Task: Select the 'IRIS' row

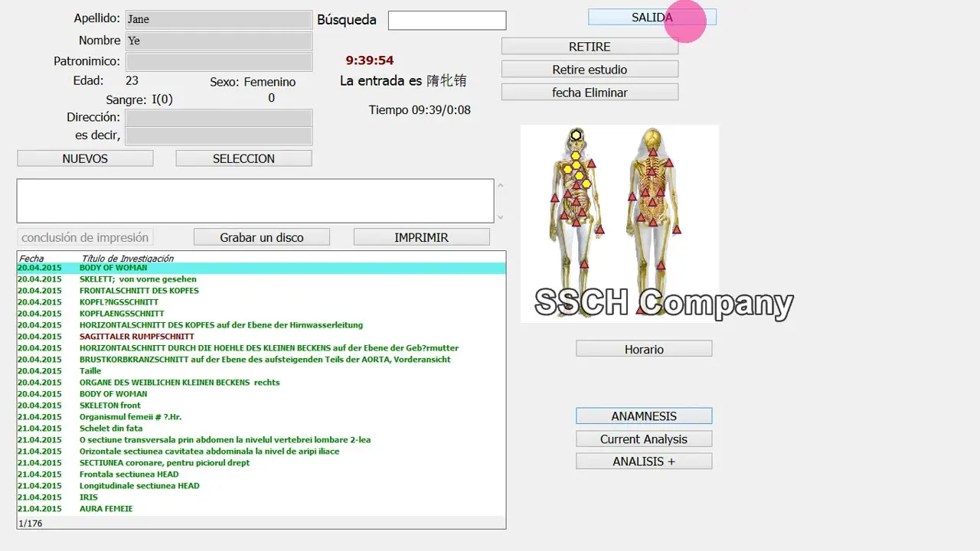Action: [x=261, y=497]
